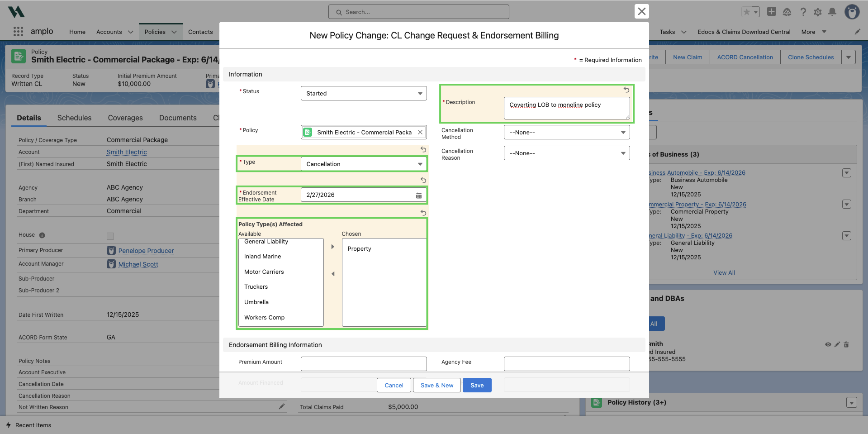Click the global Search box

pos(419,12)
